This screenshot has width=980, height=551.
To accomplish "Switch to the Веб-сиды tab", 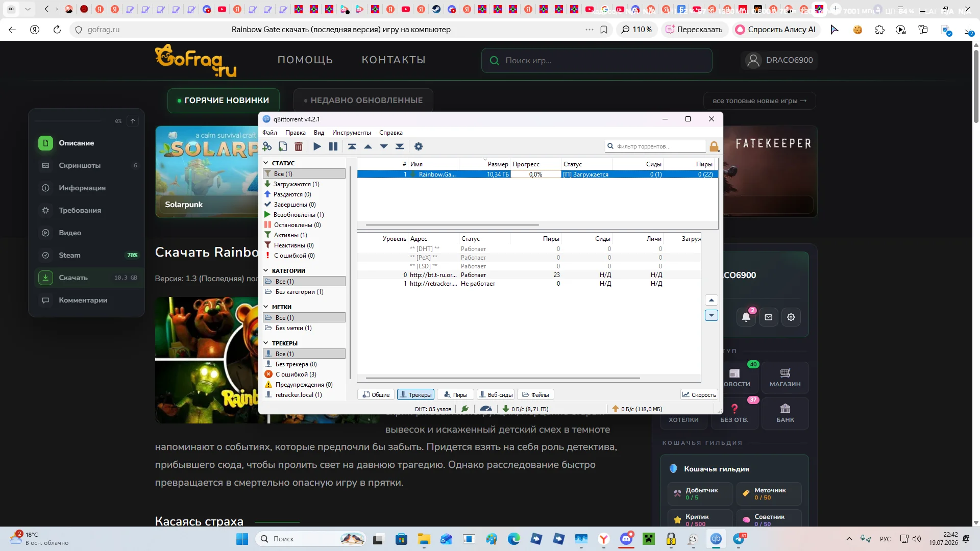I will click(x=496, y=394).
